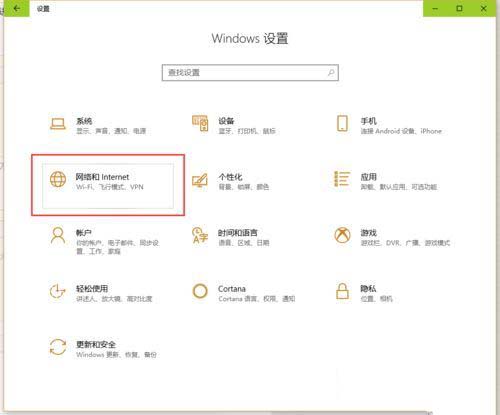Open the 手机 phone icon
The height and width of the screenshot is (415, 500).
point(342,123)
